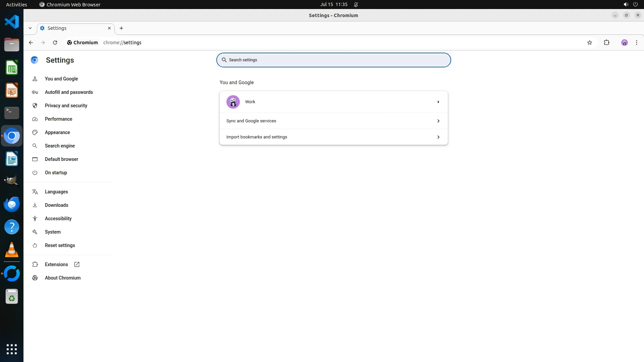Viewport: 644px width, 362px height.
Task: Open About Chromium page
Action: pos(62,278)
